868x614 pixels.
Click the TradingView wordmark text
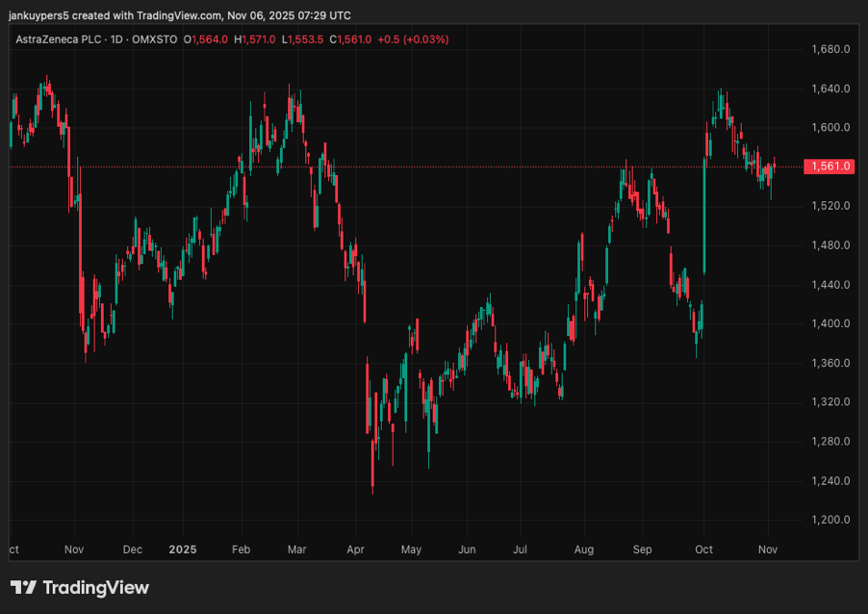click(96, 587)
